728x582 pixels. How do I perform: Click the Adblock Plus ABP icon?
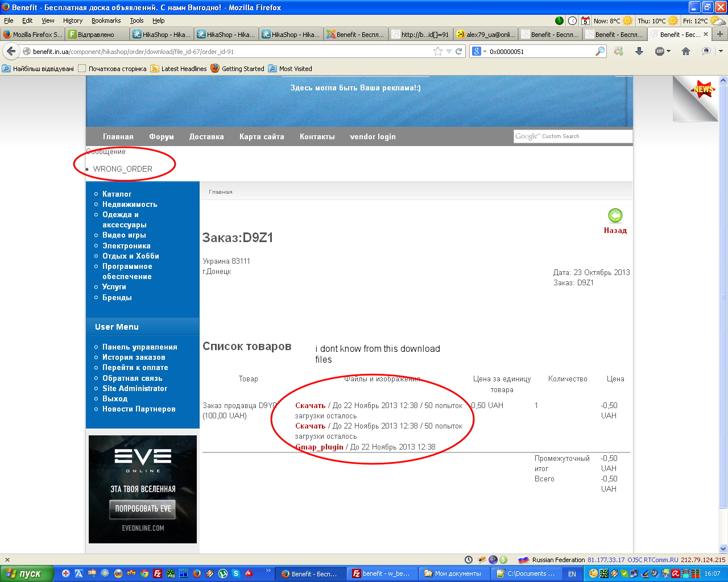point(659,51)
